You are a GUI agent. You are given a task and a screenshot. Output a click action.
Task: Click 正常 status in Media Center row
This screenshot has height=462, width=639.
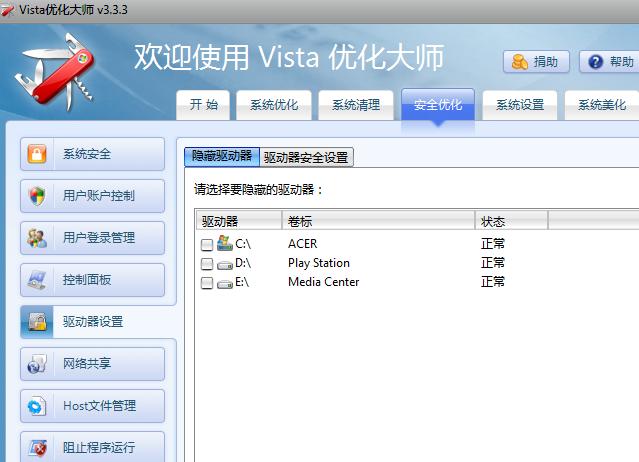pos(493,282)
